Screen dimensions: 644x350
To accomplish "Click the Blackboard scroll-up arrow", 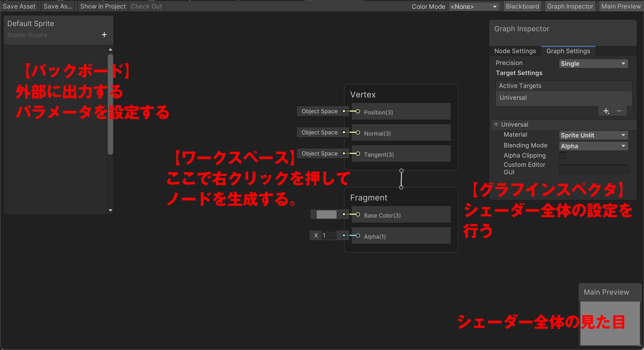I will click(110, 49).
